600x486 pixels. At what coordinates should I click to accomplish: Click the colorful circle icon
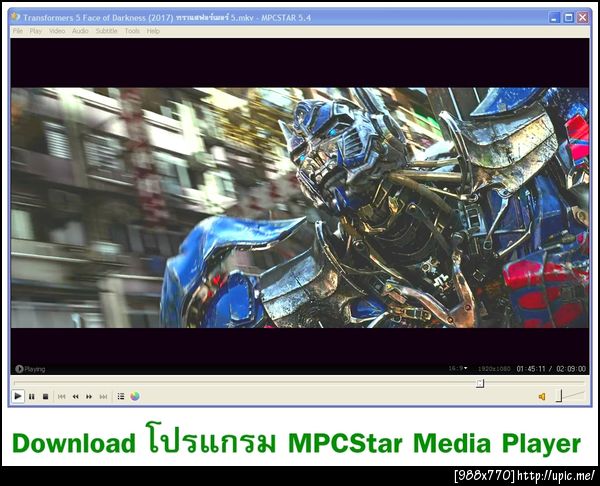135,396
